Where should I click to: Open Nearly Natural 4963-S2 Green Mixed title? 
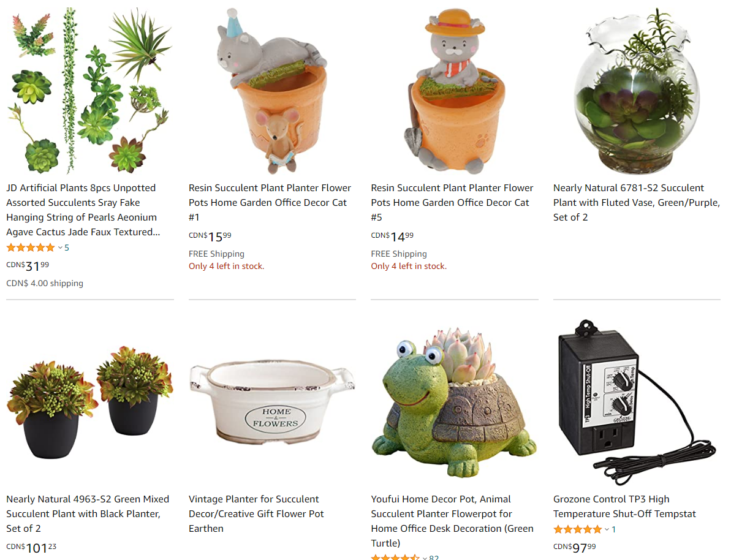point(88,513)
